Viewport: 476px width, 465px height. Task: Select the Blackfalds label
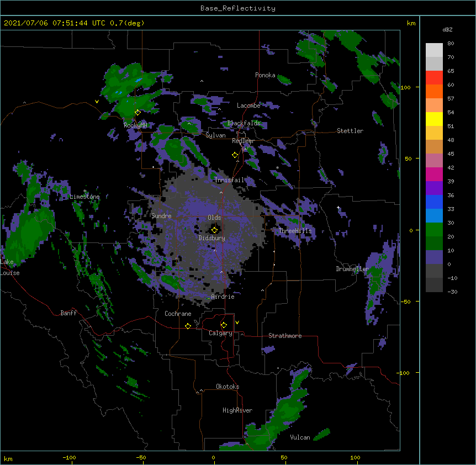pyautogui.click(x=244, y=123)
